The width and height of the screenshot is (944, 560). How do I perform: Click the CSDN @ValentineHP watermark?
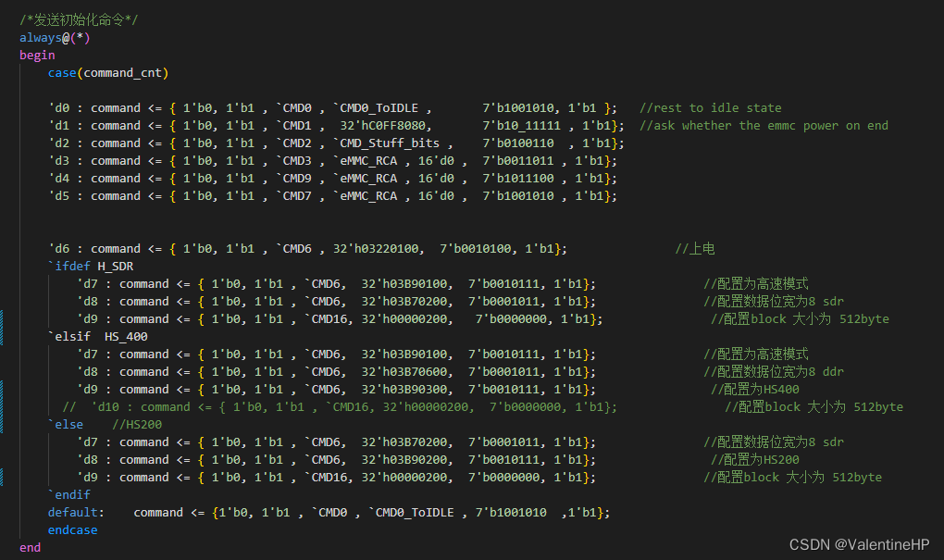pyautogui.click(x=859, y=545)
